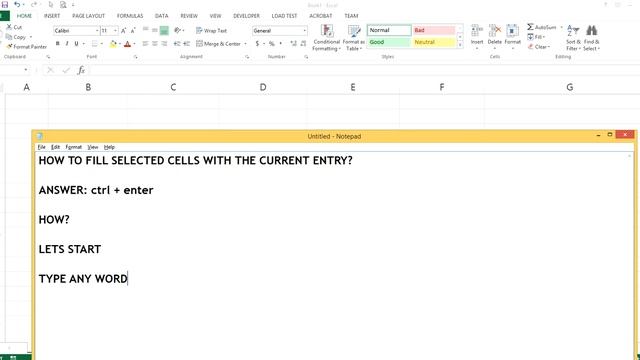
Task: Click the Increase Font Size icon
Action: pos(123,31)
